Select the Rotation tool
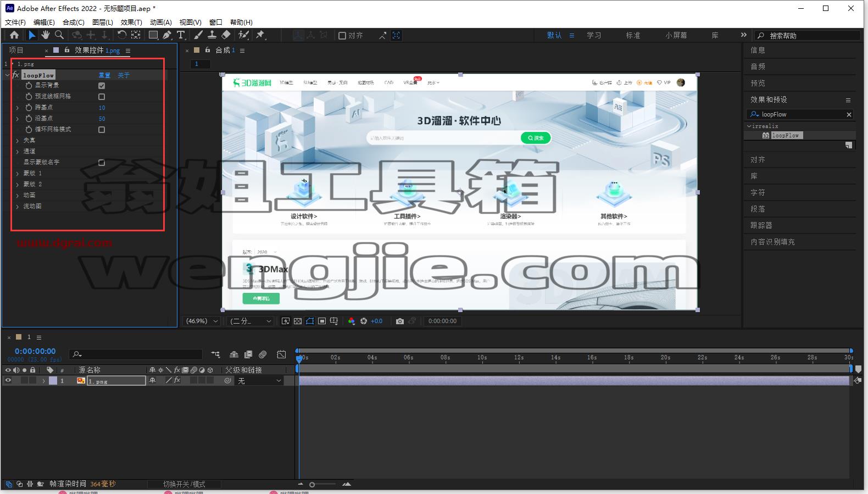 (122, 35)
